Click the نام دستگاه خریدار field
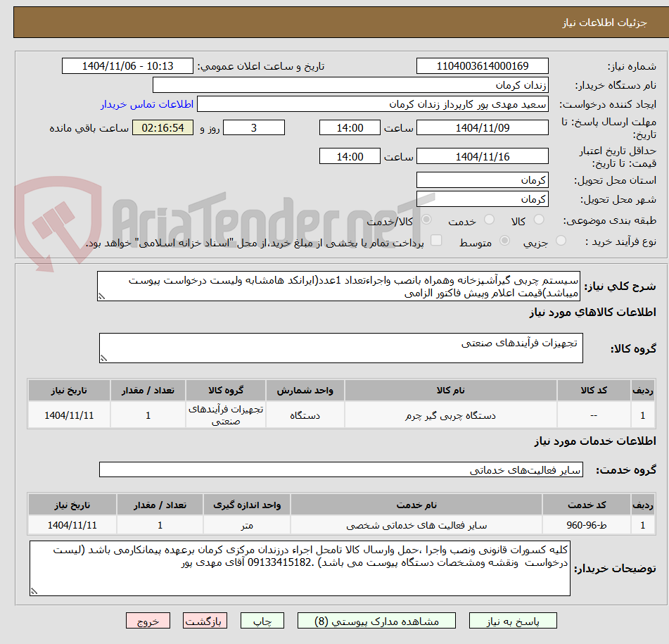 350,85
